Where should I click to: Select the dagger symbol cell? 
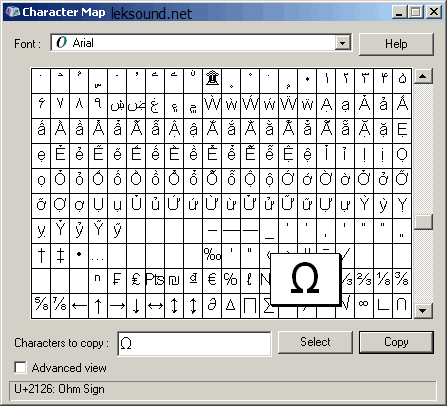point(41,256)
